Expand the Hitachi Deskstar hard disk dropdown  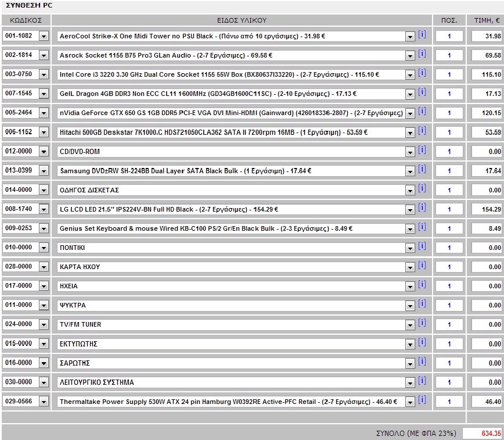(410, 133)
